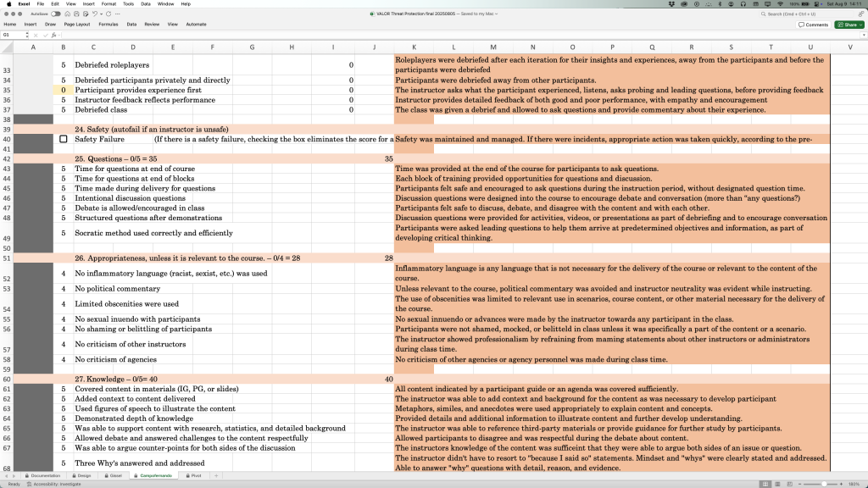This screenshot has width=868, height=488.
Task: Select the row 51 header
Action: (x=7, y=258)
